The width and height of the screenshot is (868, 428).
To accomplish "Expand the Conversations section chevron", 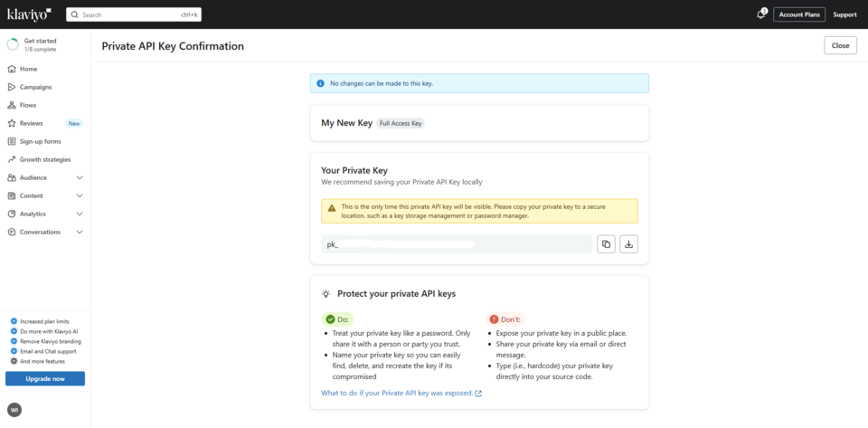I will click(80, 232).
